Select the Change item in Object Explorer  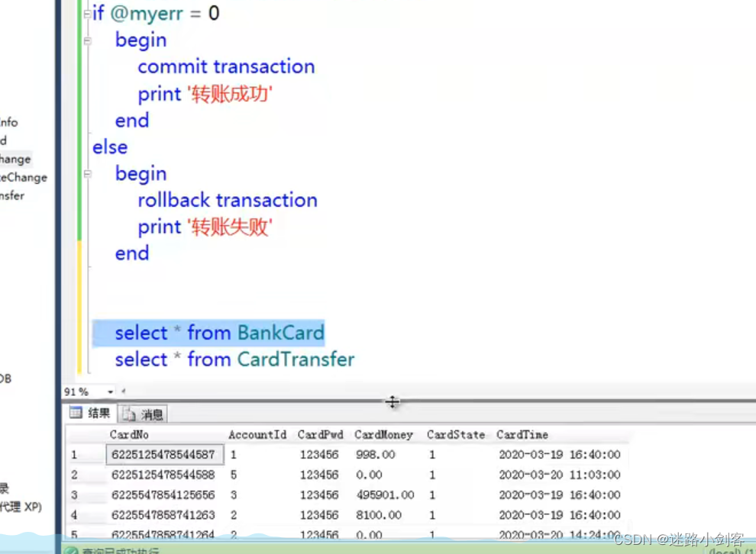click(x=15, y=159)
